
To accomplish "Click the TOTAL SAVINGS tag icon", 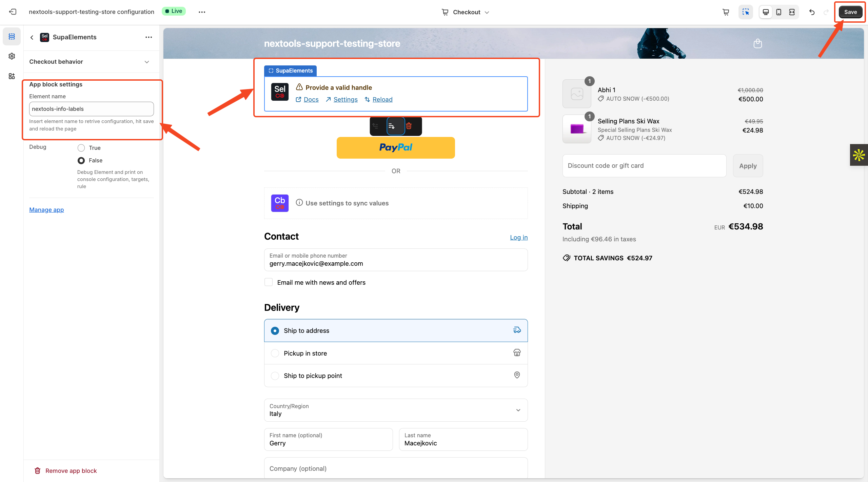I will [x=567, y=258].
